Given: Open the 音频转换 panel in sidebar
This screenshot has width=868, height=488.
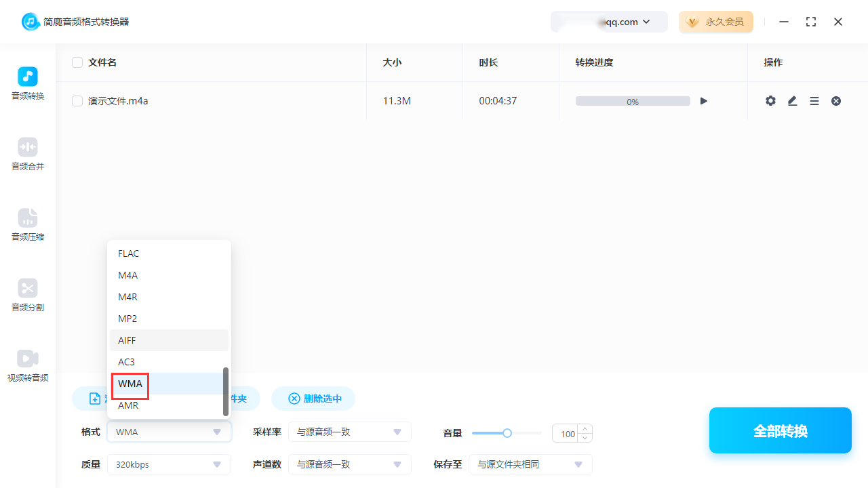Looking at the screenshot, I should tap(27, 83).
